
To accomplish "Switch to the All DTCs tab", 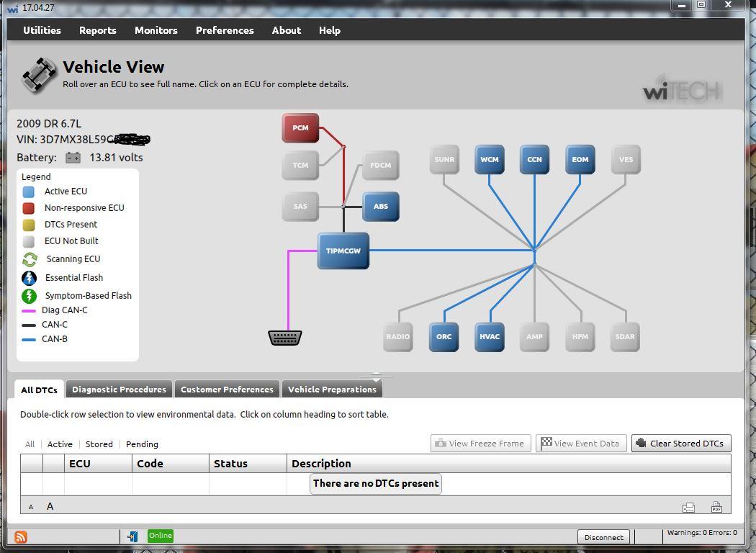I will [x=39, y=390].
